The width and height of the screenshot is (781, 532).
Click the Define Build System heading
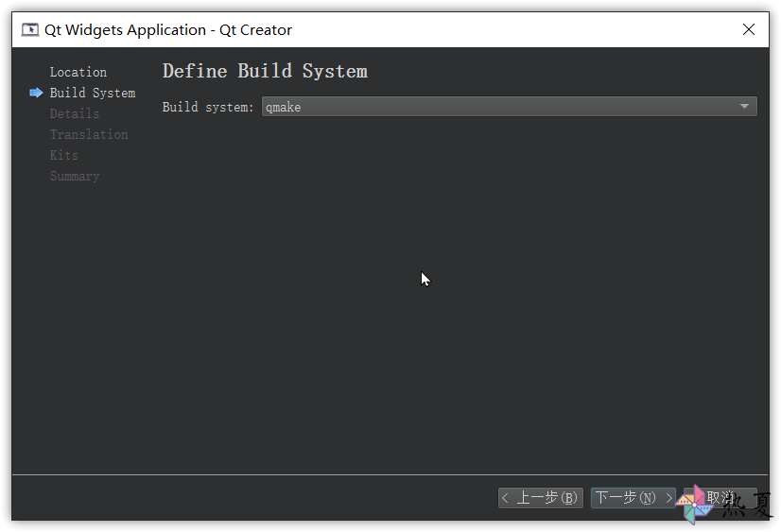(x=265, y=71)
